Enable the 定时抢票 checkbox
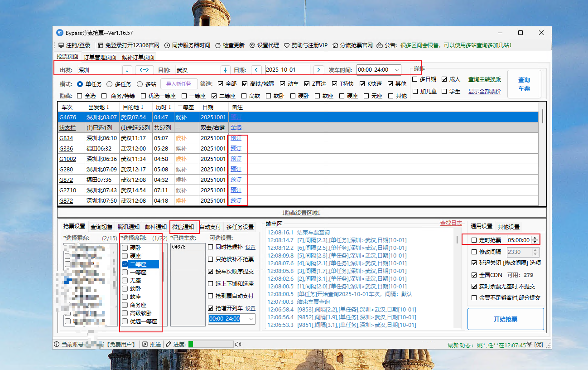 (x=474, y=240)
